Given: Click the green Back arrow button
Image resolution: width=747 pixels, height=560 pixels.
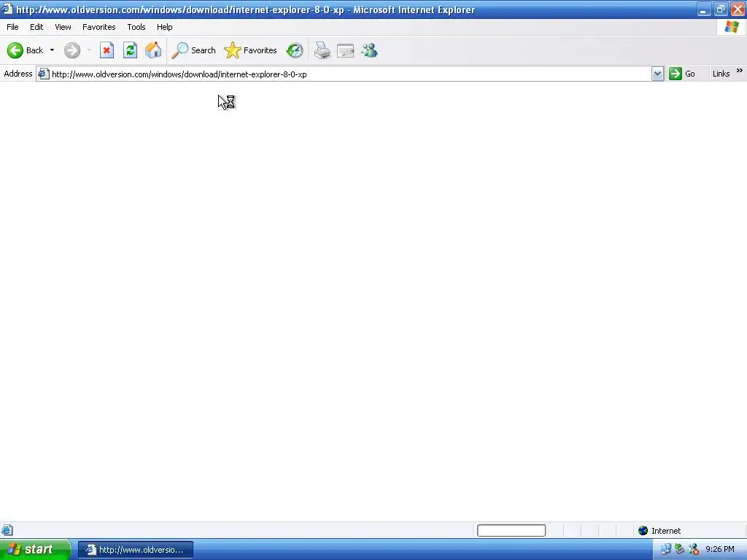Looking at the screenshot, I should point(15,50).
